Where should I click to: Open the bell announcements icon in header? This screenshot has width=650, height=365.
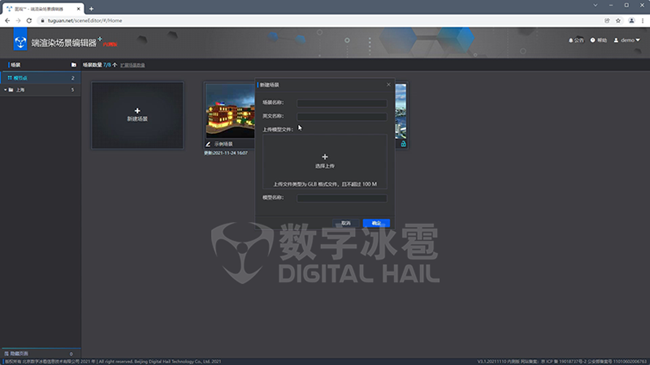pos(571,40)
